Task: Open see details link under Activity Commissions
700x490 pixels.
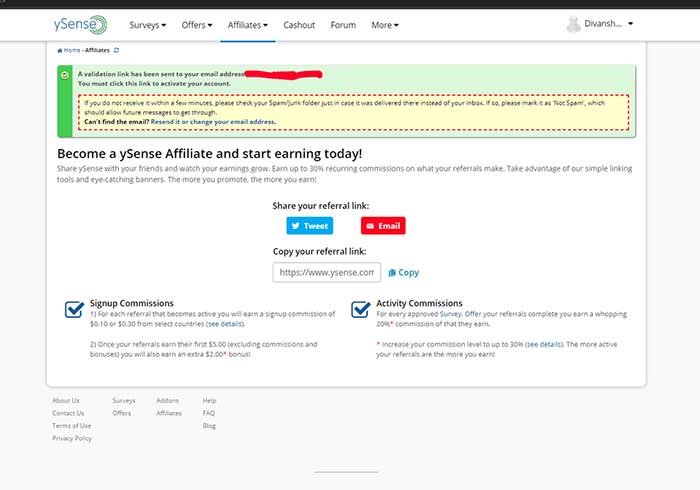Action: click(x=544, y=345)
